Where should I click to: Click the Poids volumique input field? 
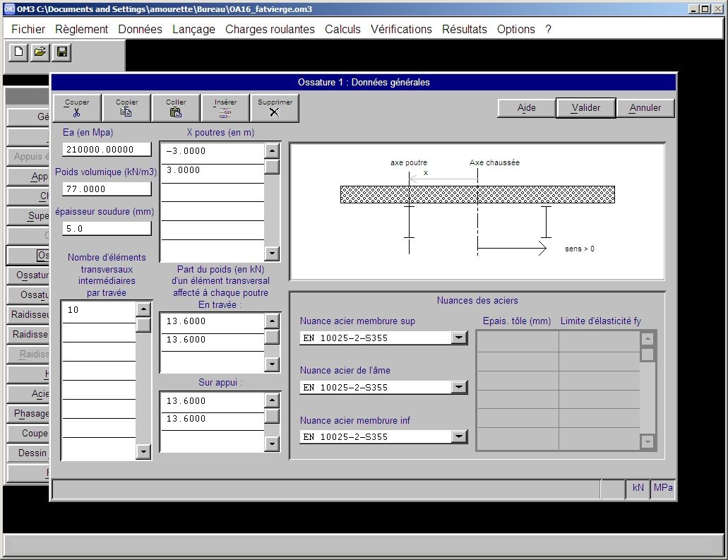(107, 189)
